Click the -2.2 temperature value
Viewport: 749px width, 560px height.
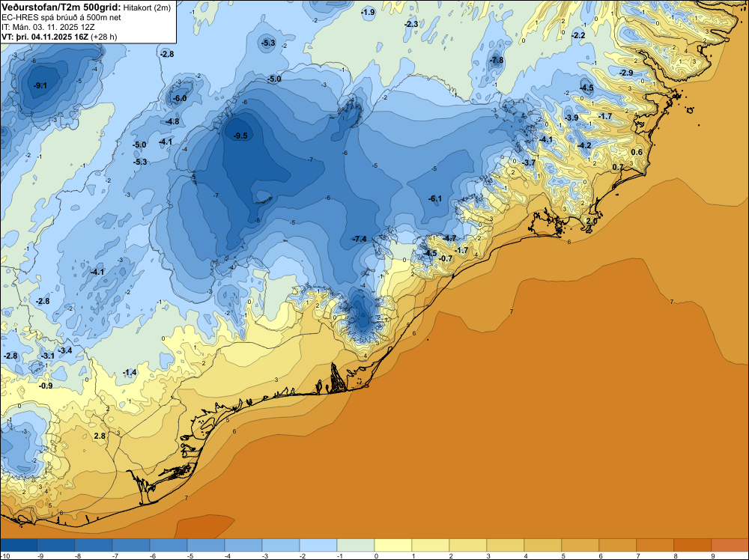pos(578,35)
